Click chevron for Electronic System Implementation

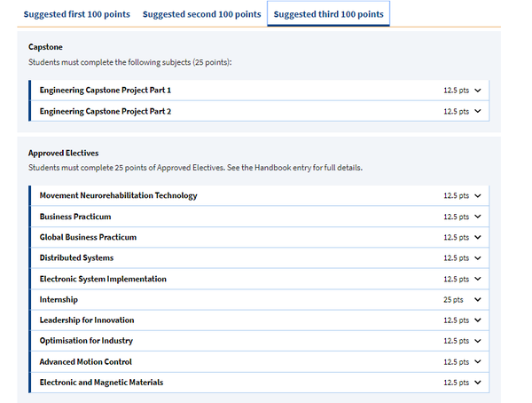pos(478,279)
